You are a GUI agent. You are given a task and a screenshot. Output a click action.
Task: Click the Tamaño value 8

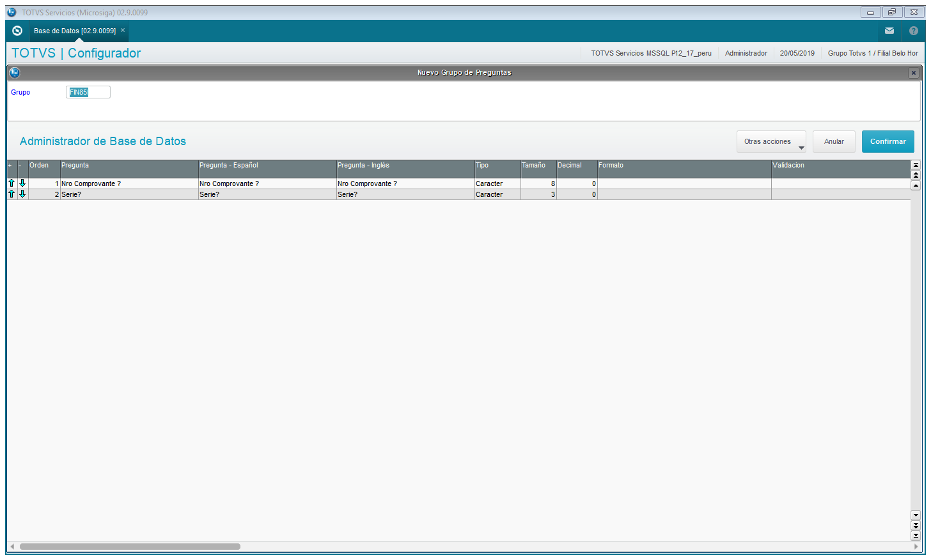(538, 183)
